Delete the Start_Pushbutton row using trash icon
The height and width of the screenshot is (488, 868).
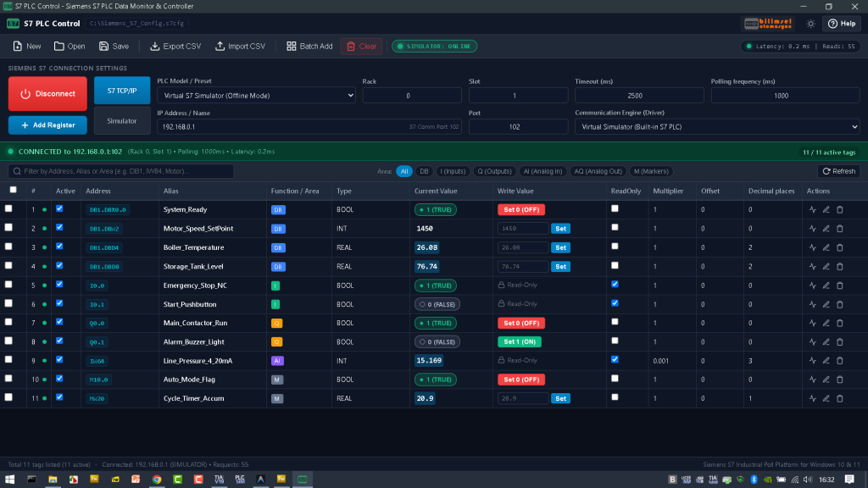point(840,304)
